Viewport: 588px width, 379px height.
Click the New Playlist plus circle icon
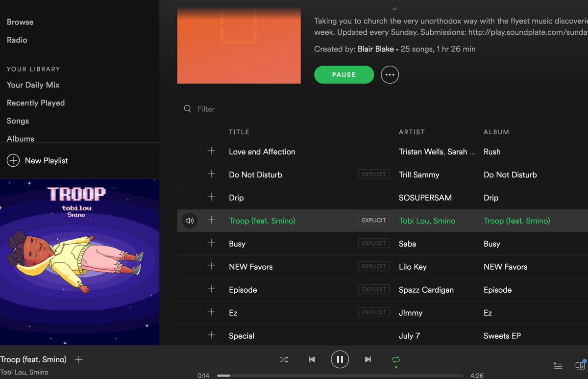click(x=13, y=160)
